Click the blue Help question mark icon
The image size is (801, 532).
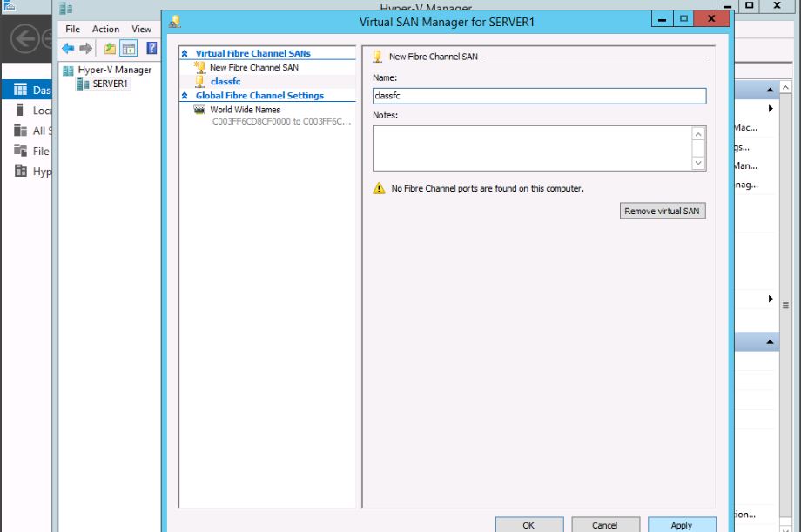click(x=151, y=49)
